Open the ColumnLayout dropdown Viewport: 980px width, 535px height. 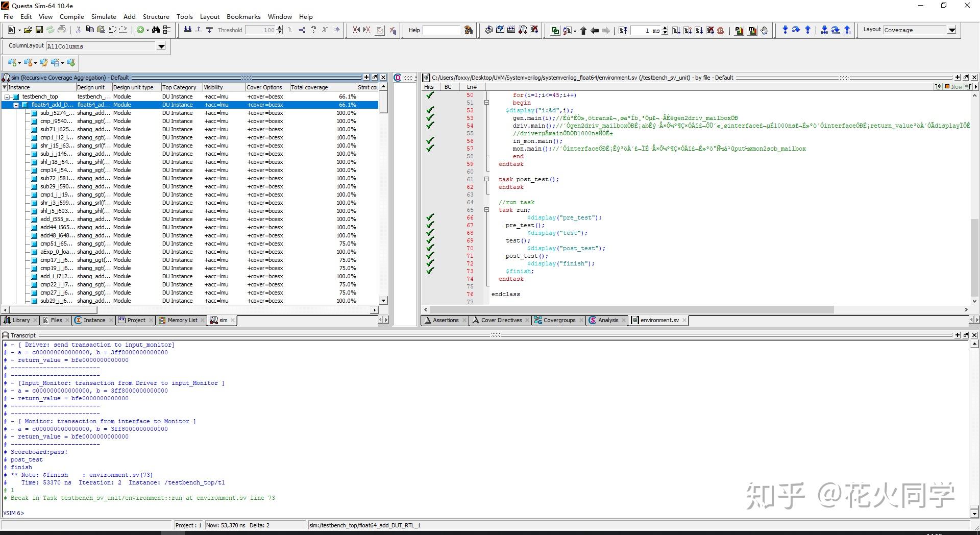click(161, 46)
